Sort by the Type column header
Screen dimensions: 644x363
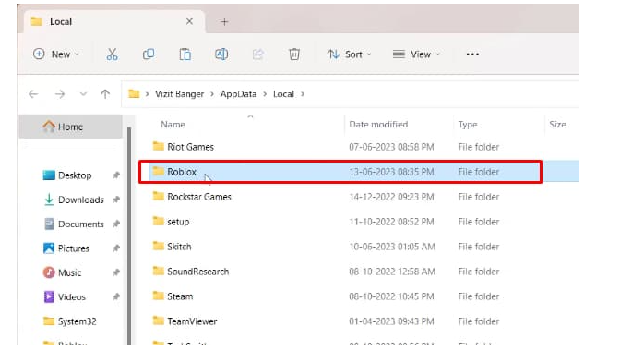click(468, 125)
